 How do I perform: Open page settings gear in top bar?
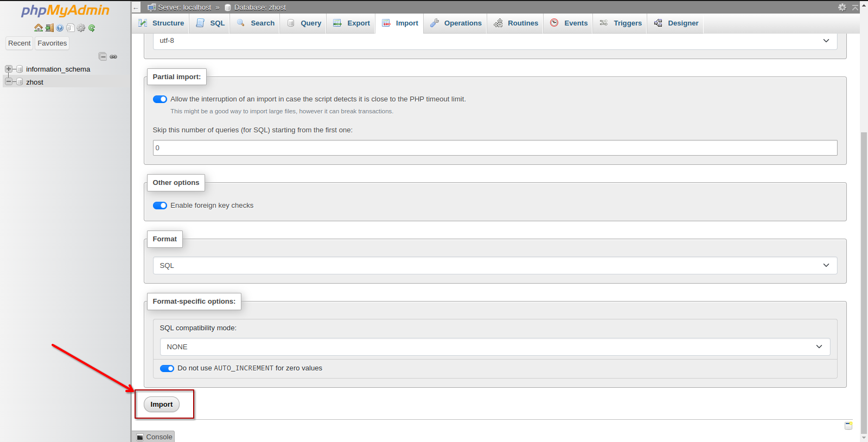(842, 7)
